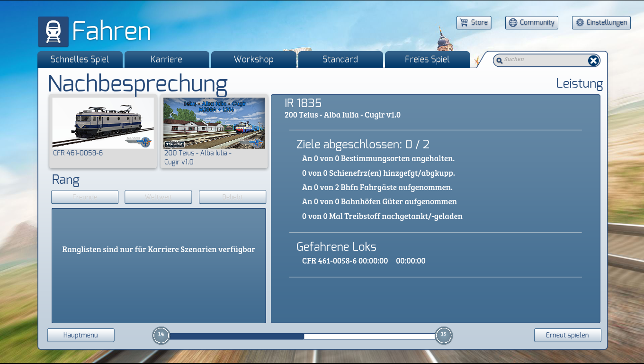Return to Hauptmenü
Image resolution: width=644 pixels, height=364 pixels.
pos(81,335)
